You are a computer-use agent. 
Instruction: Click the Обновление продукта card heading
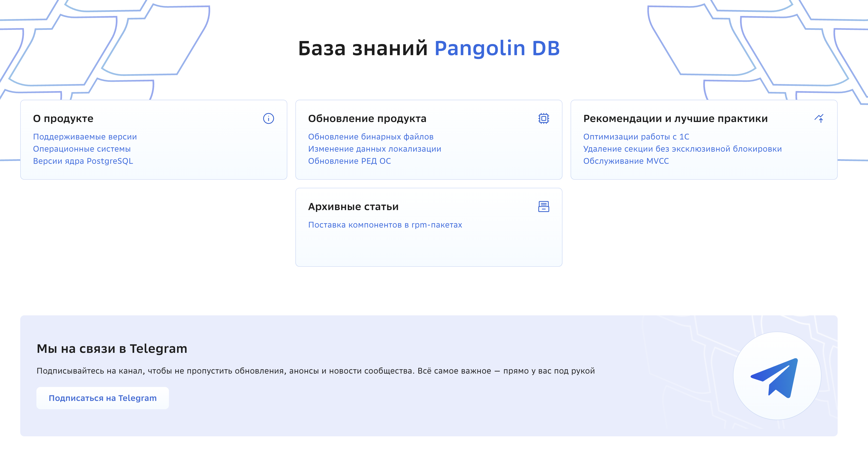(367, 118)
